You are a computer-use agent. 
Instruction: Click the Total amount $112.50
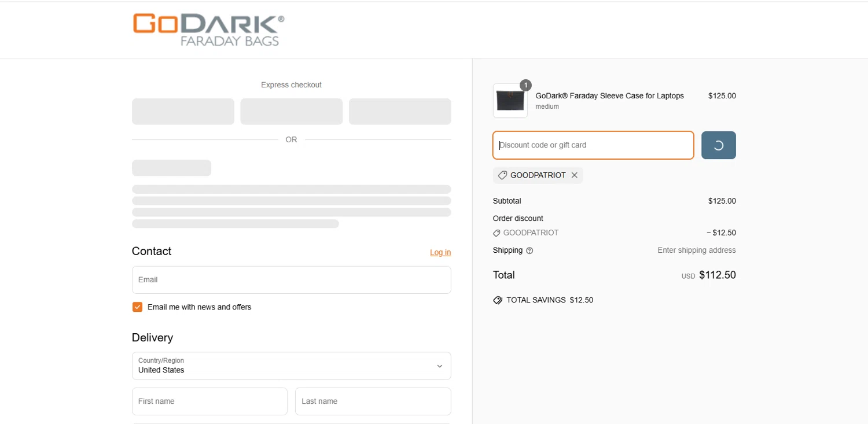coord(718,275)
